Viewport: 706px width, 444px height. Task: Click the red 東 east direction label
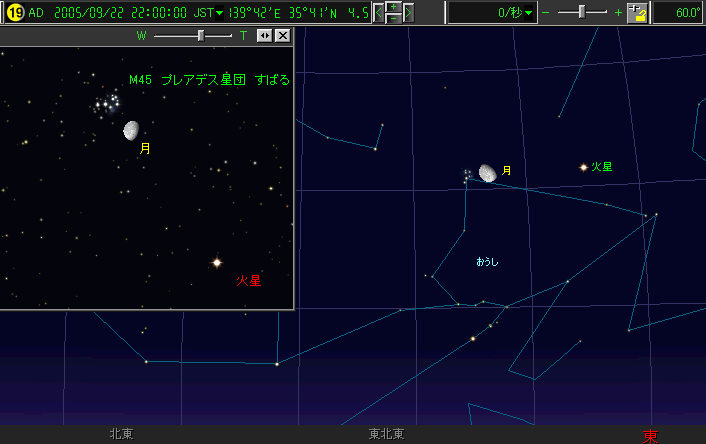pyautogui.click(x=651, y=436)
